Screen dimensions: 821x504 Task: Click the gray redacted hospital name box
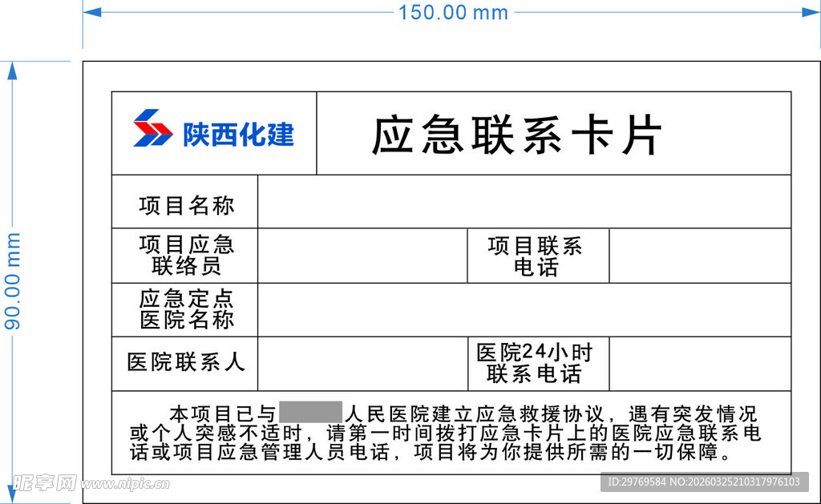(309, 411)
